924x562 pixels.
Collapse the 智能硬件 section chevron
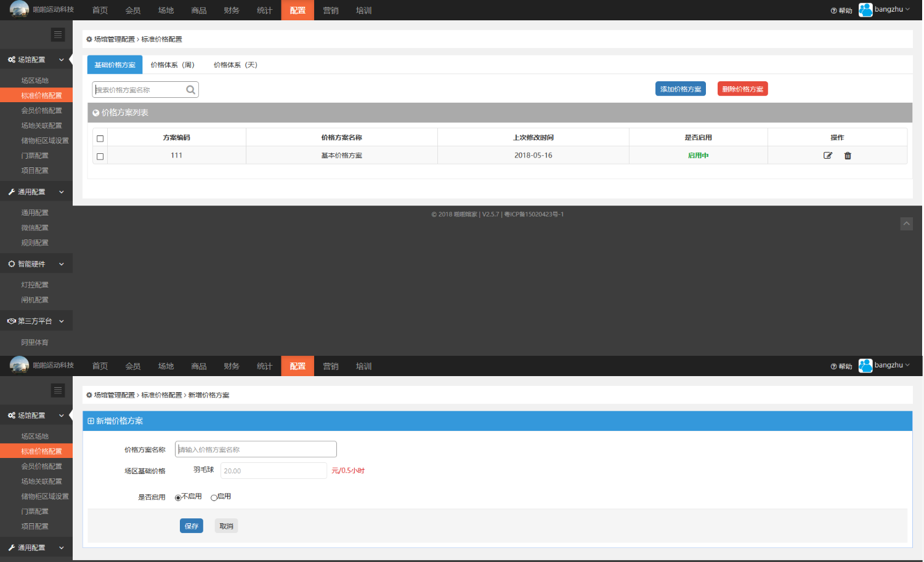tap(62, 264)
